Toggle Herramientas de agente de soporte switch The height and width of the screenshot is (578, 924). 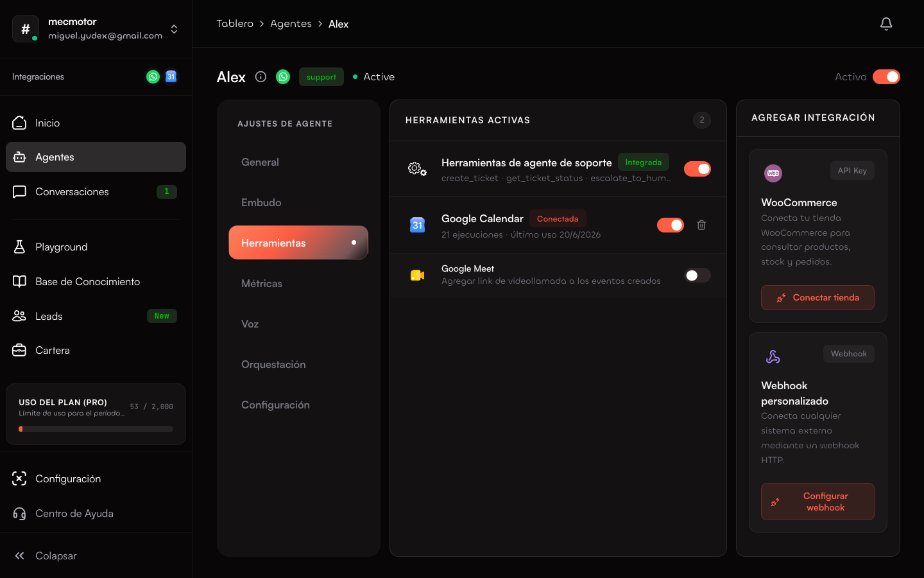(697, 169)
